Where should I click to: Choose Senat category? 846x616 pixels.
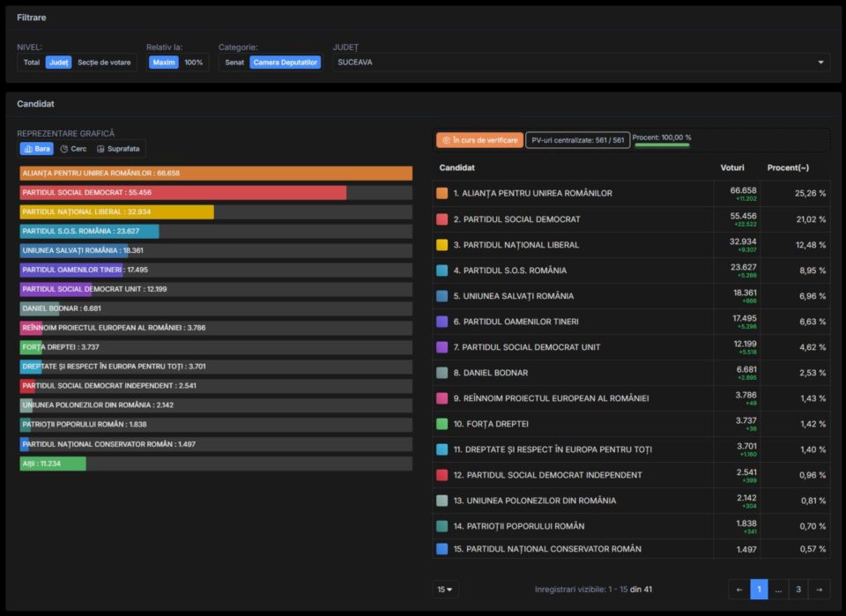234,63
